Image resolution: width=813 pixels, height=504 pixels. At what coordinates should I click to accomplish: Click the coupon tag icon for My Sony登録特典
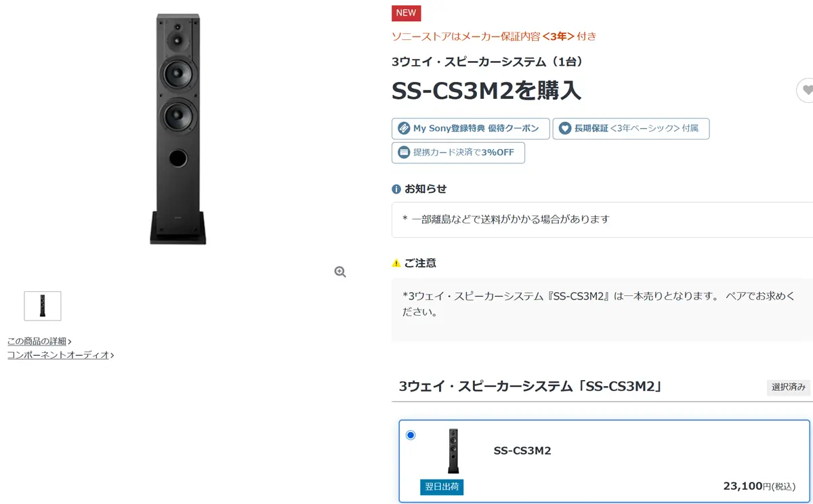click(x=404, y=129)
